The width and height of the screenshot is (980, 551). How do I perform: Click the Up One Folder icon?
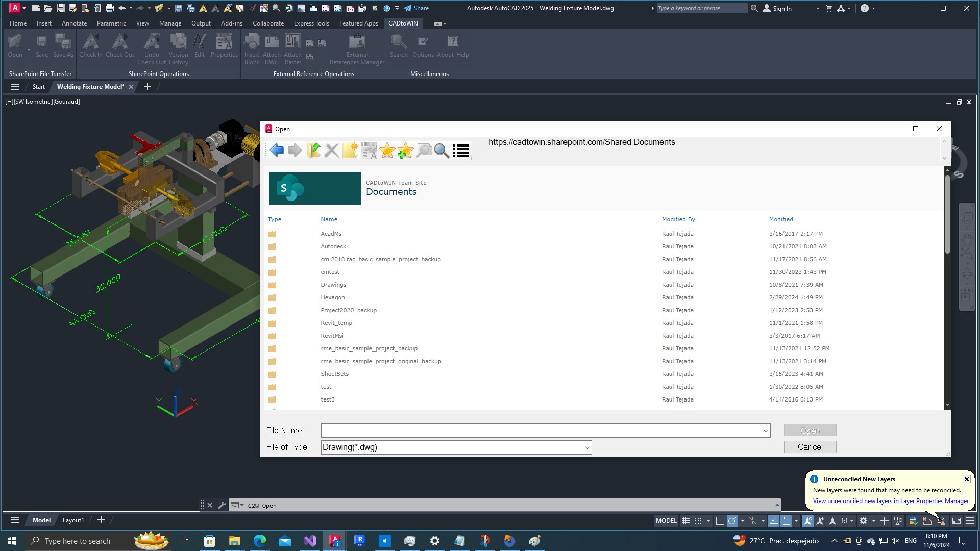313,151
